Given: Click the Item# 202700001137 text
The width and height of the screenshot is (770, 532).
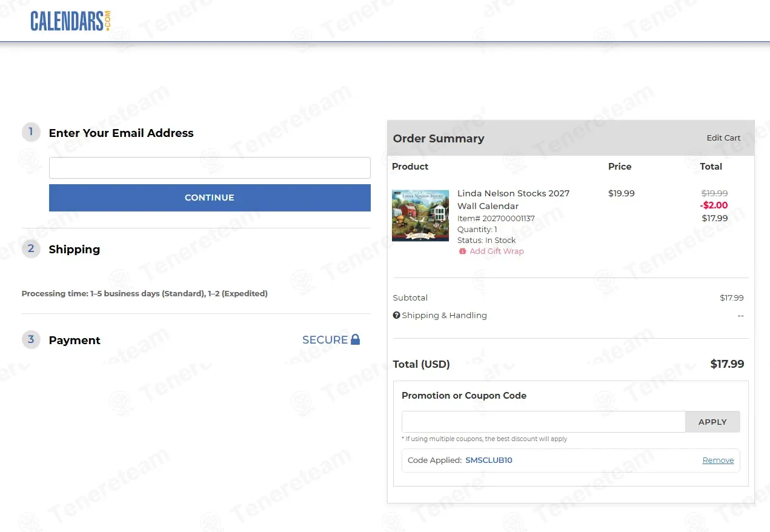Looking at the screenshot, I should point(496,218).
